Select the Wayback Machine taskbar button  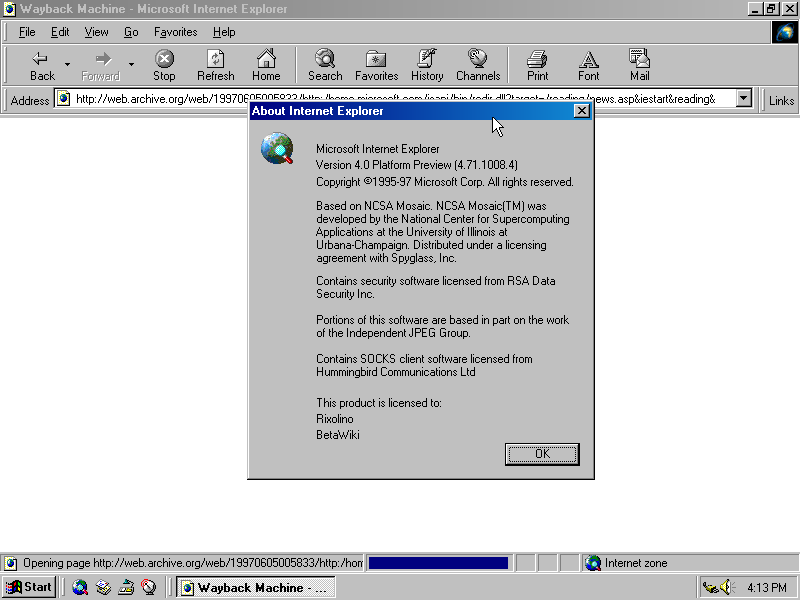[256, 587]
